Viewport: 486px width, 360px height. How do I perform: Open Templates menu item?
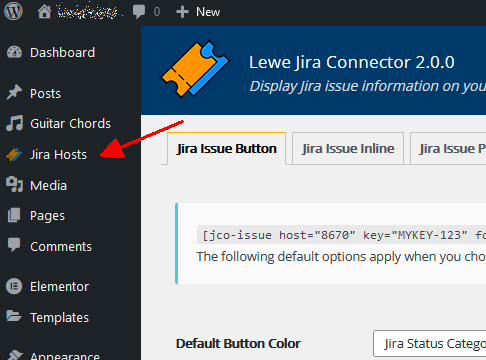59,318
